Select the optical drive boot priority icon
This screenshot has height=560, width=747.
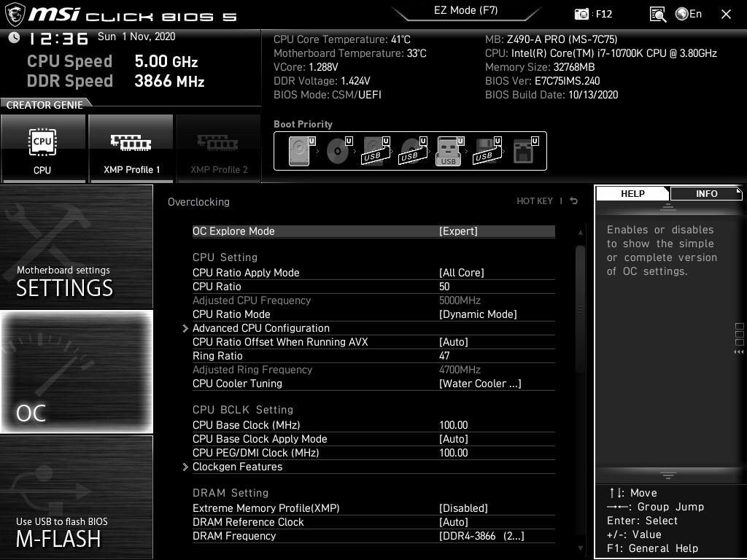(x=338, y=151)
